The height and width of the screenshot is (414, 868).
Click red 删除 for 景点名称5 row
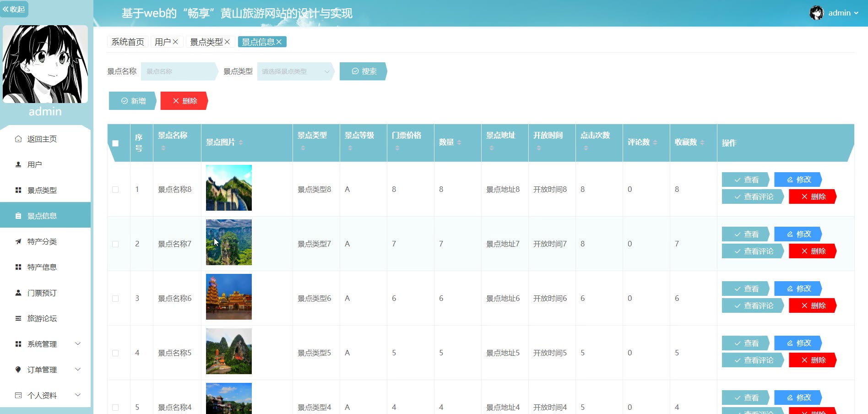click(813, 360)
